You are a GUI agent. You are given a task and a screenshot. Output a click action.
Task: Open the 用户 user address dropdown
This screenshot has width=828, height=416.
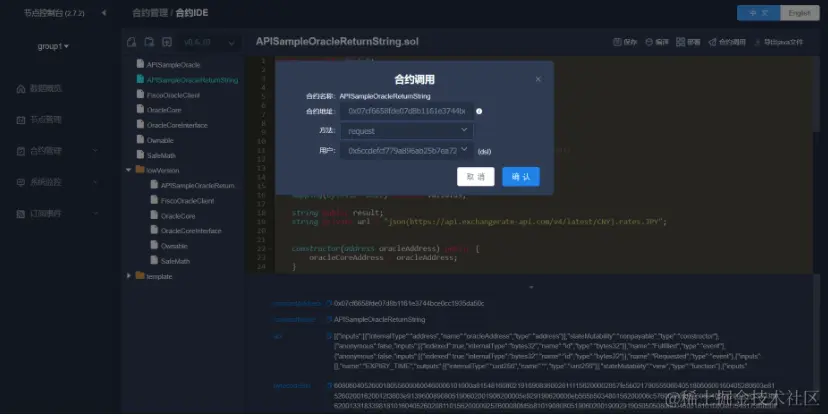point(407,150)
